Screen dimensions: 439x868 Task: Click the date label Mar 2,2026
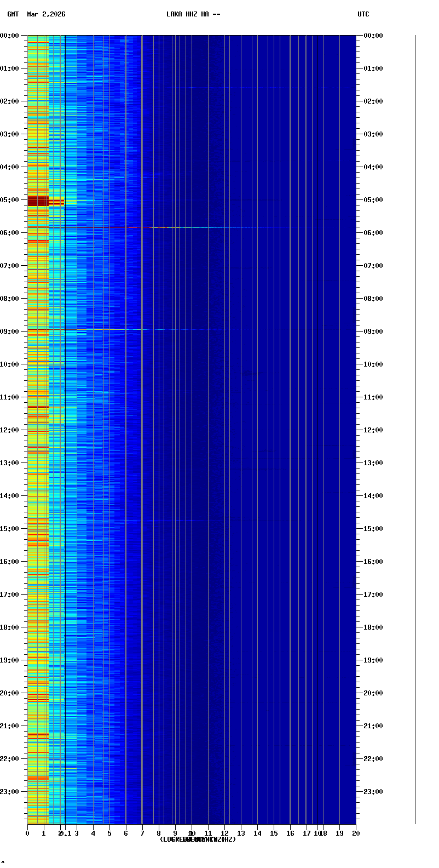click(46, 14)
